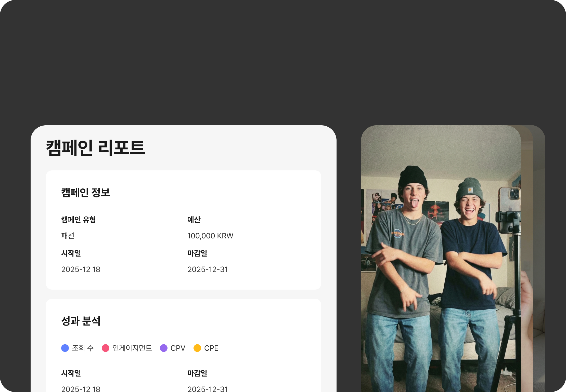Toggle the 인게이지먼트 legend label
Screen dimensions: 566x392
click(132, 348)
